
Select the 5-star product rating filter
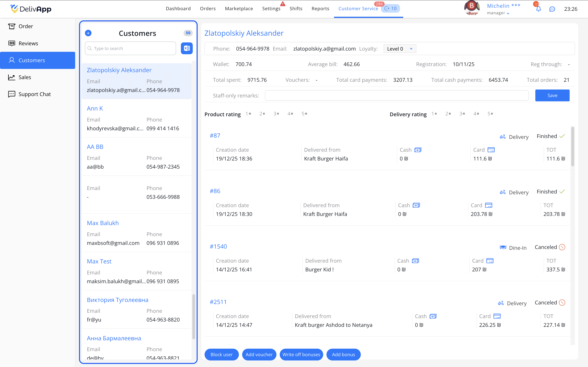pos(304,114)
